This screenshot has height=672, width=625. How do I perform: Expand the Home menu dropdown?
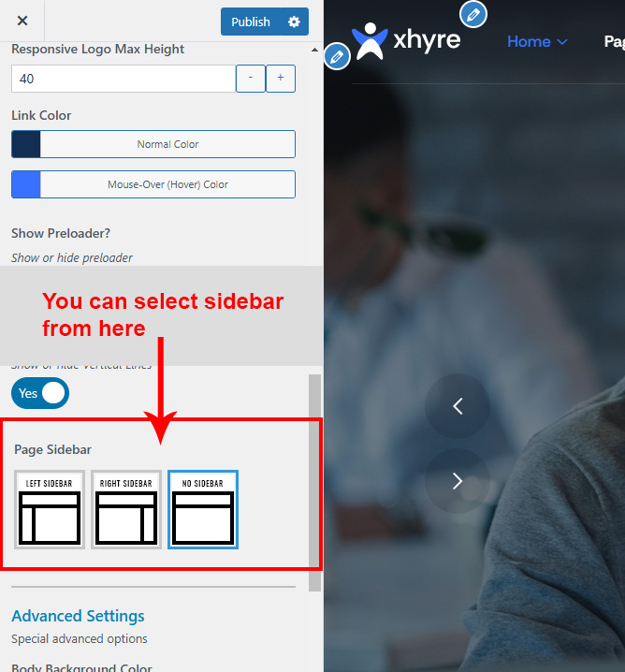537,41
